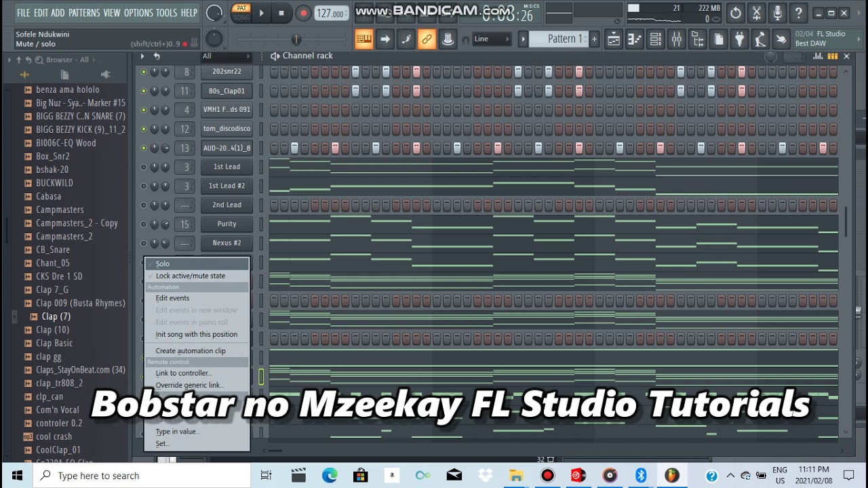868x488 pixels.
Task: Mute the 202snr22 channel green LED
Action: tap(143, 72)
